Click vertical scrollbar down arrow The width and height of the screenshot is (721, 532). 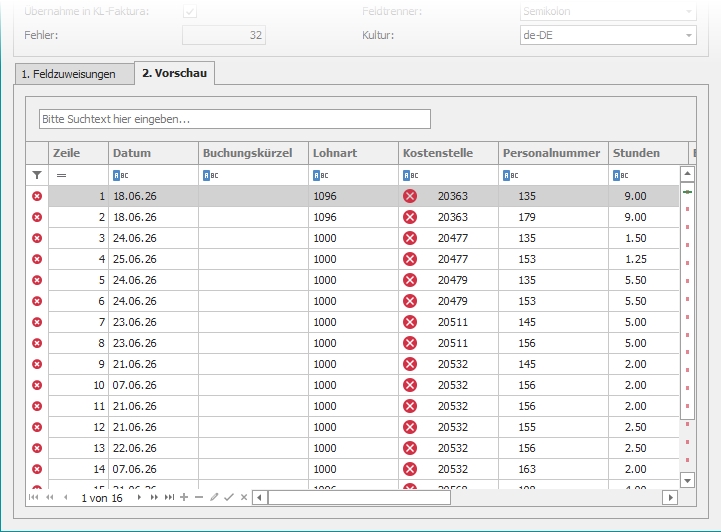click(687, 481)
